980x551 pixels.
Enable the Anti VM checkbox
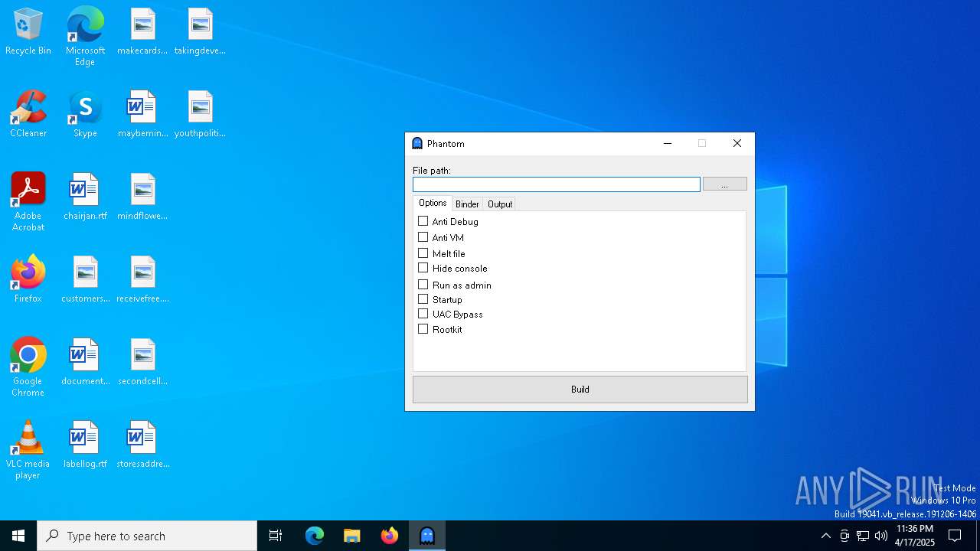[423, 237]
